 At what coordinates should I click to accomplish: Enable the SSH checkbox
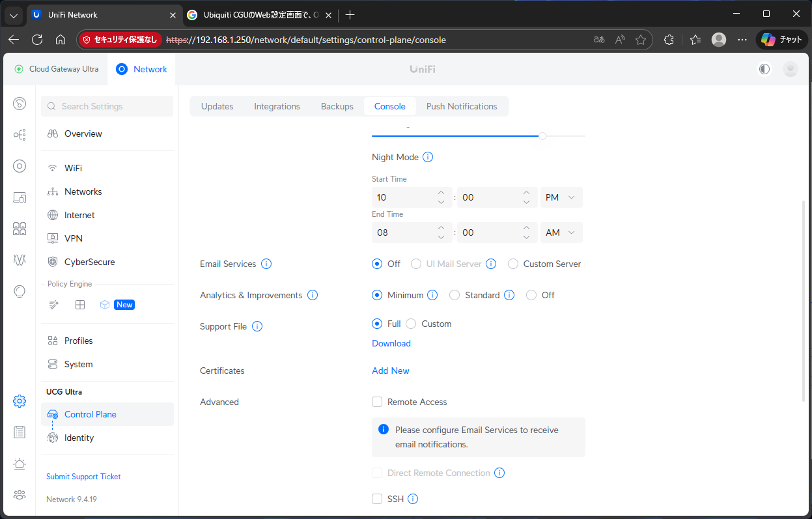[x=377, y=499]
